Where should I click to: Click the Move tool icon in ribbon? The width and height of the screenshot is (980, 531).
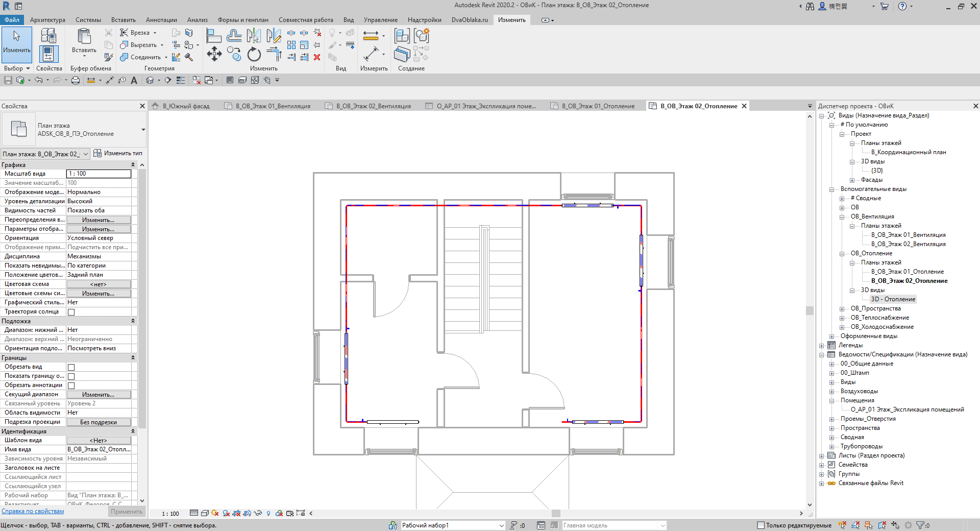click(214, 54)
